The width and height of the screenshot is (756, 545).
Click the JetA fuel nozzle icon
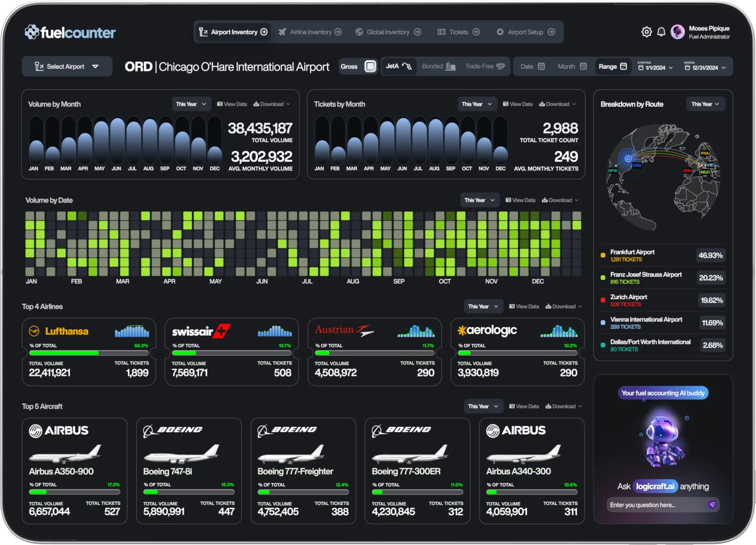pos(407,66)
